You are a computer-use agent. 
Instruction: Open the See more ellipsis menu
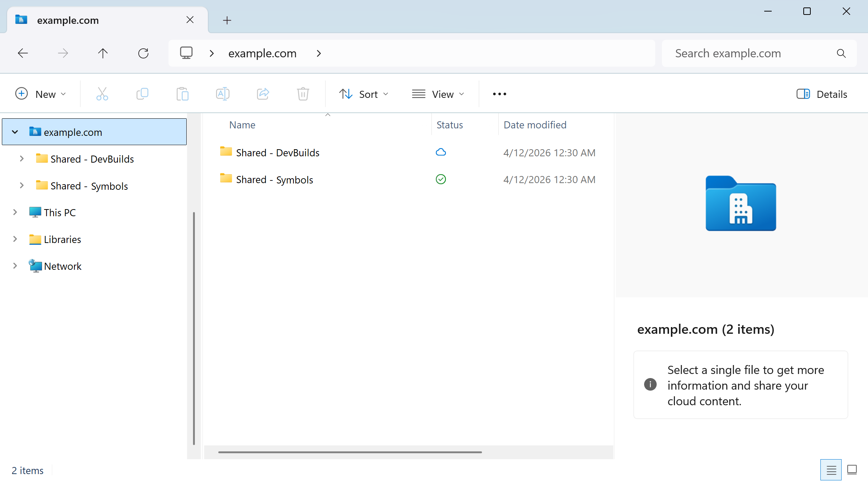pyautogui.click(x=499, y=94)
